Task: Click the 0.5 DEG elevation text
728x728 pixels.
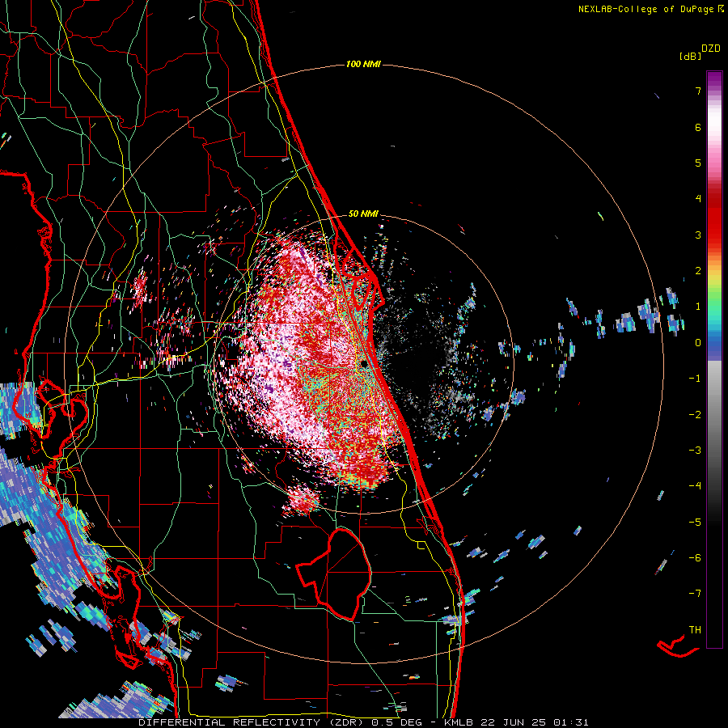Action: 396,722
